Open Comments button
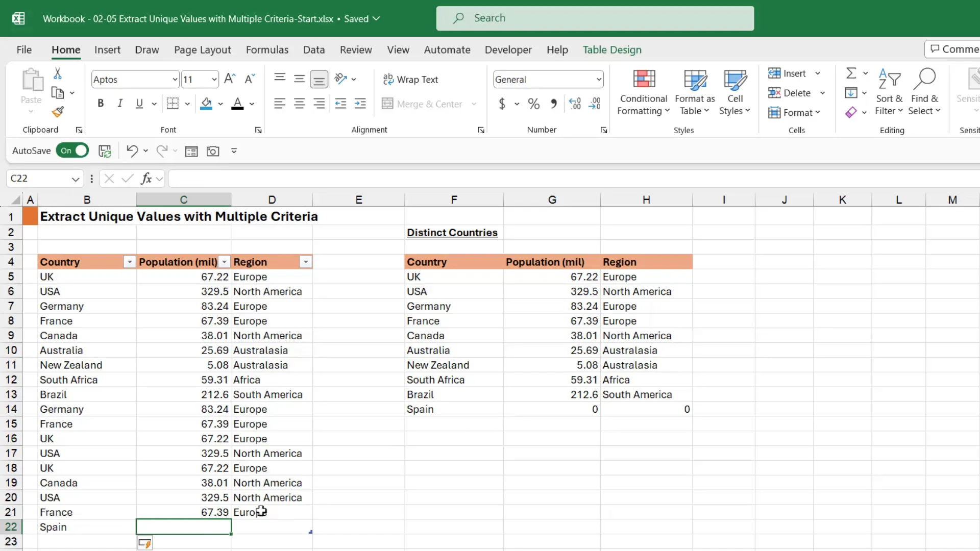The width and height of the screenshot is (980, 551). tap(952, 49)
